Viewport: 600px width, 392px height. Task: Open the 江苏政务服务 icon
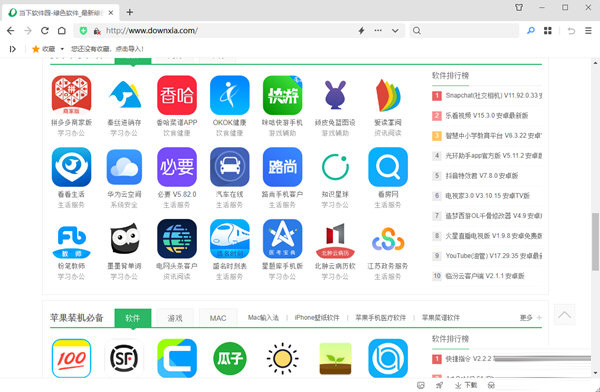pyautogui.click(x=388, y=239)
